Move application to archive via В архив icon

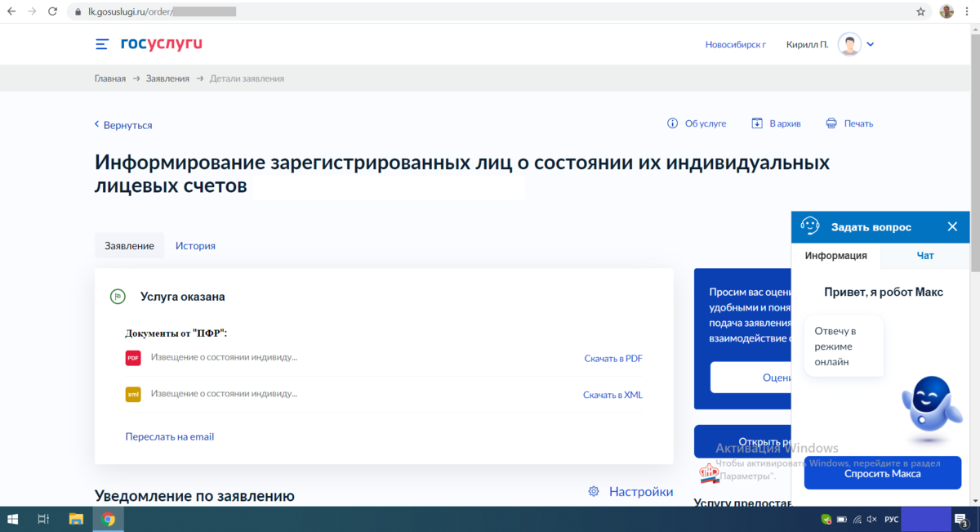pyautogui.click(x=755, y=123)
